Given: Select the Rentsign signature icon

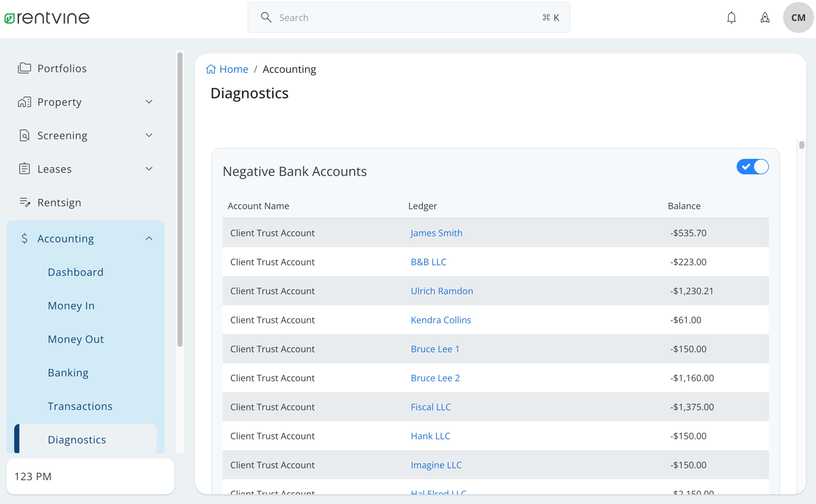Looking at the screenshot, I should 24,202.
